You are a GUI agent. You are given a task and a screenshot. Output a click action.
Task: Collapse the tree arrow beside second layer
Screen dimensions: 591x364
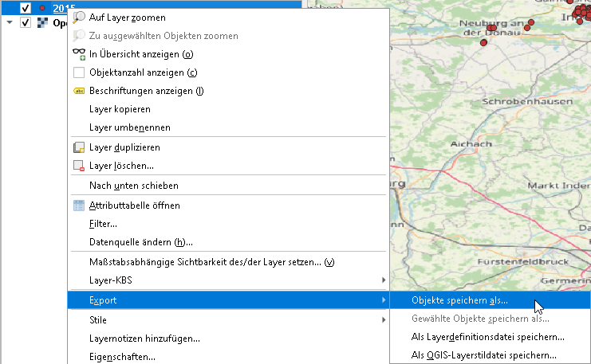tap(10, 22)
